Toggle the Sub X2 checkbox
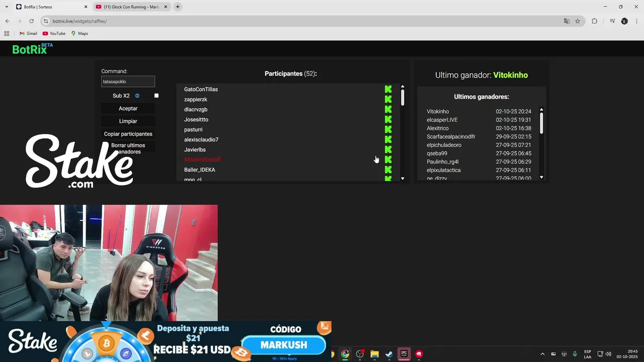Image resolution: width=644 pixels, height=362 pixels. click(x=156, y=96)
